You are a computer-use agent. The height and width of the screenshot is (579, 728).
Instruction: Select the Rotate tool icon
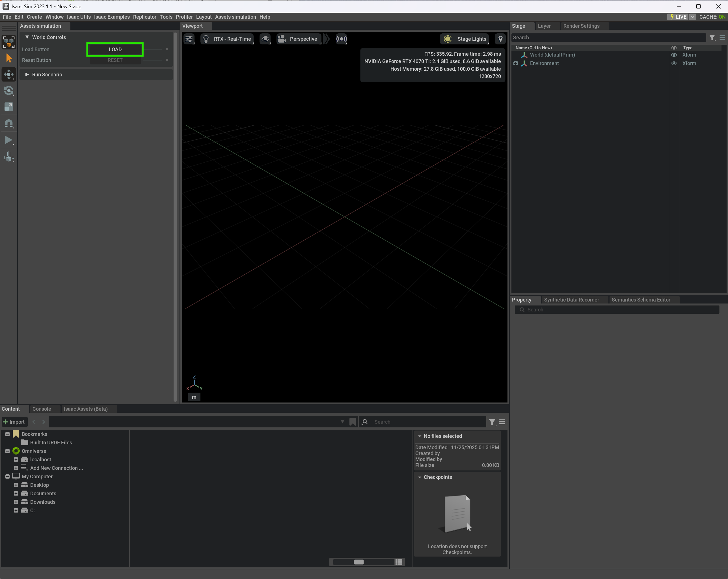click(x=9, y=91)
